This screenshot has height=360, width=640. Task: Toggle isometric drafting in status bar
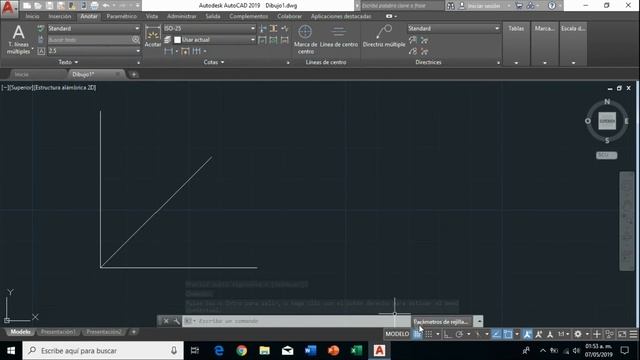[x=478, y=334]
